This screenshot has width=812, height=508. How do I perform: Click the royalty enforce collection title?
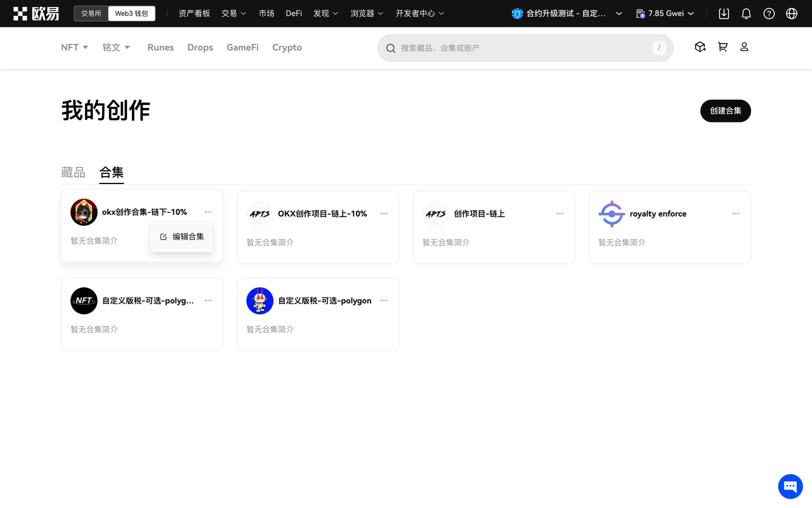point(658,214)
